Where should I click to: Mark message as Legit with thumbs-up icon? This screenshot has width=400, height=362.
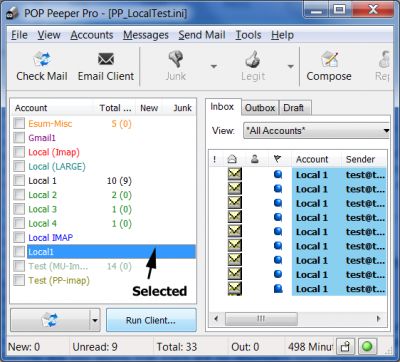253,59
